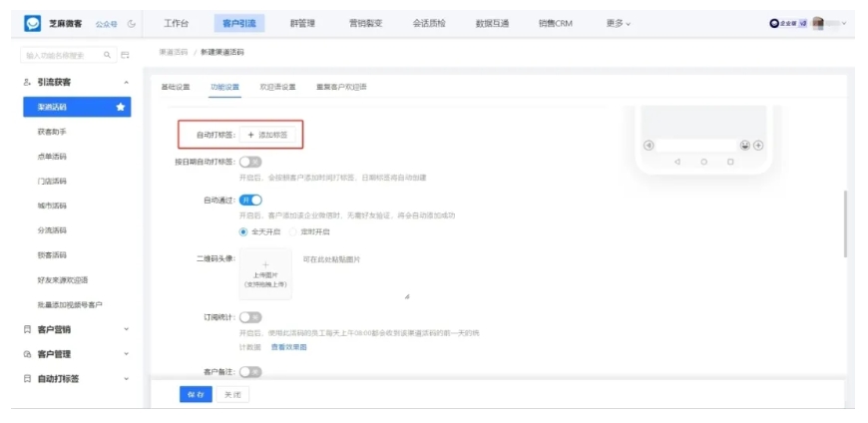
Task: Click the icon beside 客户营销
Action: coord(27,329)
